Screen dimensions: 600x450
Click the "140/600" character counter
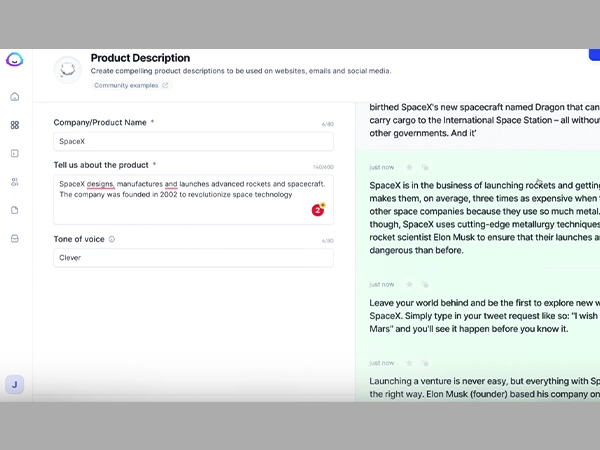(323, 167)
